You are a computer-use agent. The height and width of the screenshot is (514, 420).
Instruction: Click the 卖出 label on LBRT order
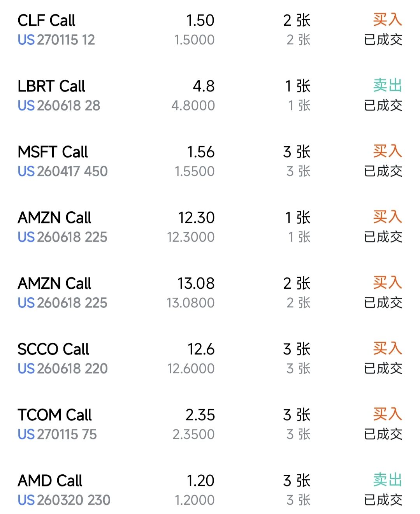(x=387, y=85)
